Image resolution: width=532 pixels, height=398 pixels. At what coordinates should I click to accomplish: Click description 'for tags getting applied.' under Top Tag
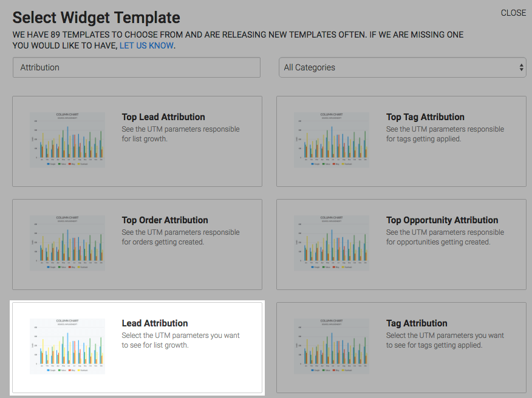pos(423,139)
